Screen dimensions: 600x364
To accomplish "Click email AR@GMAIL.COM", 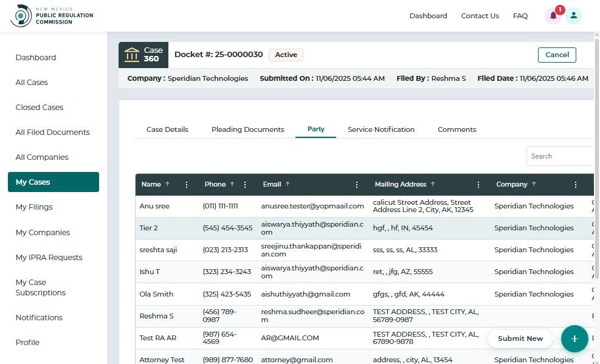I will (290, 338).
